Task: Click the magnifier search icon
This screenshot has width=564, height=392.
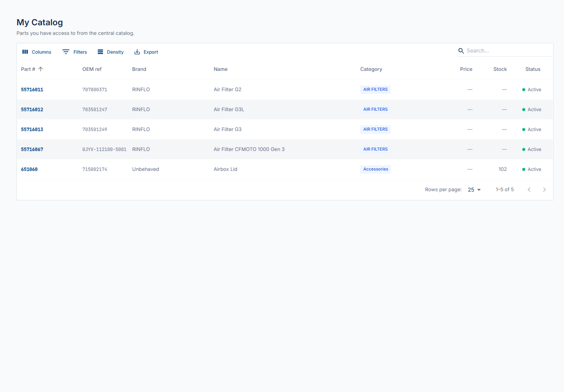Action: point(461,51)
